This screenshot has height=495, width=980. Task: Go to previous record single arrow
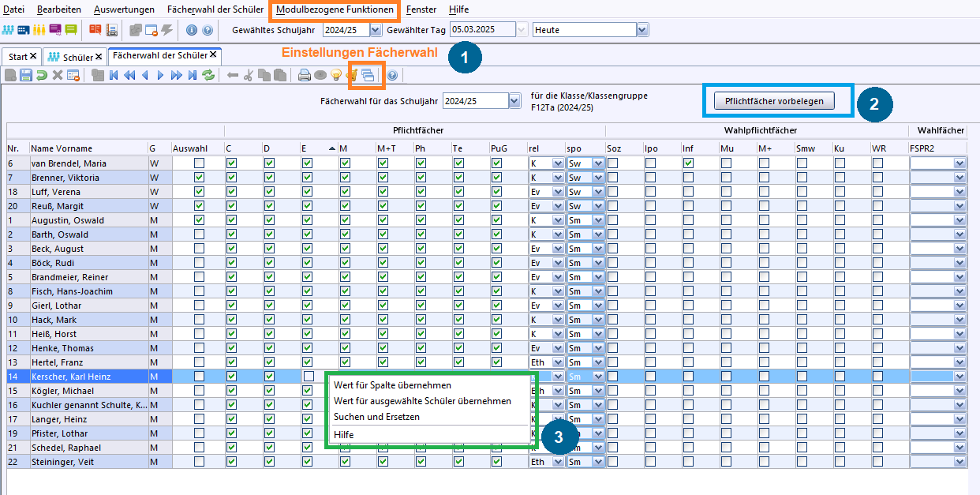144,75
